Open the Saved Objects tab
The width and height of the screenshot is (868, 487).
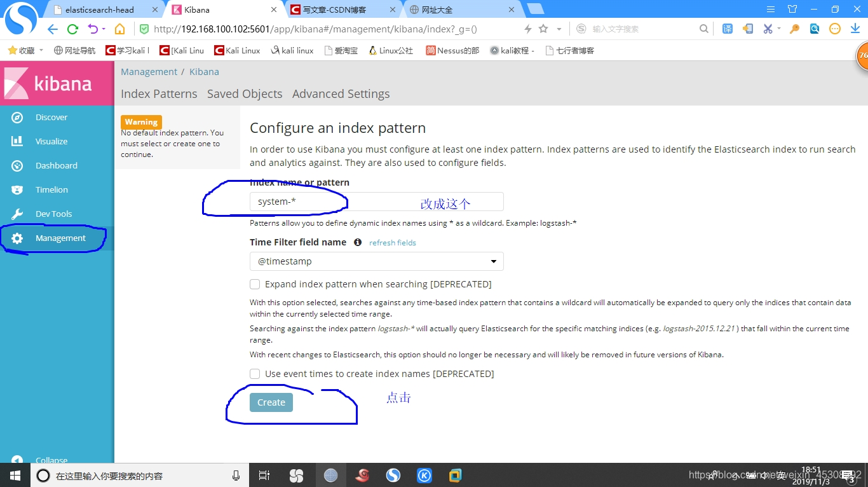[245, 94]
